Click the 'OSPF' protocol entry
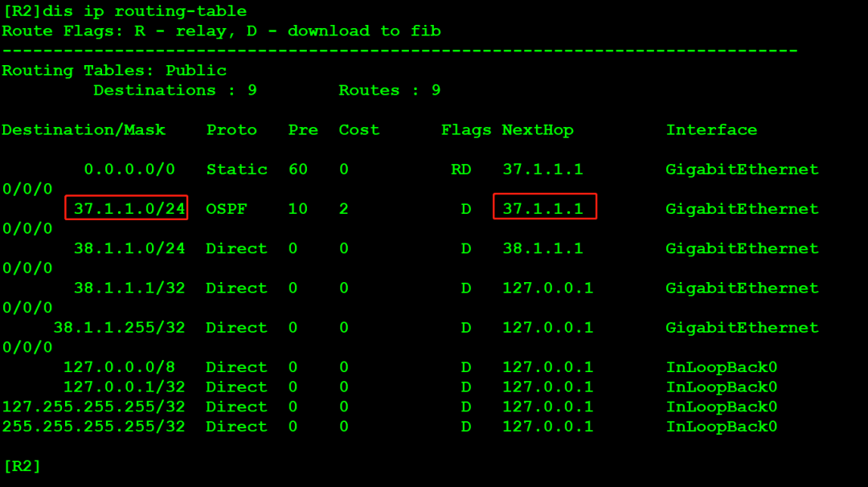 227,209
